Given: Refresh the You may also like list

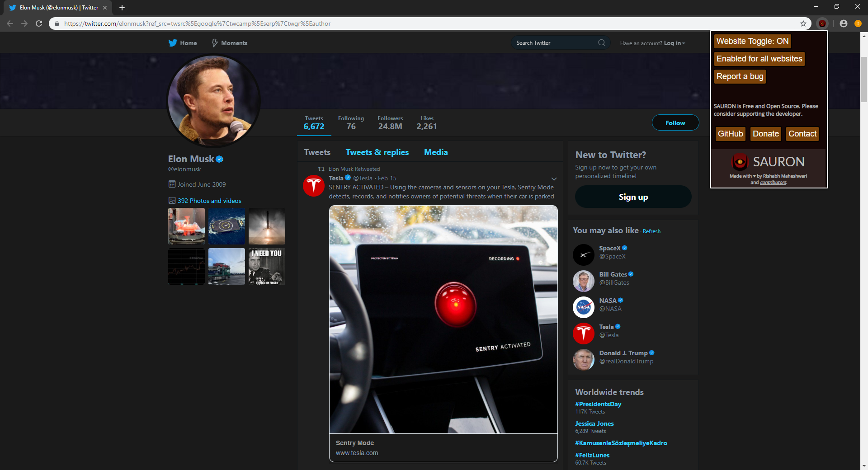Looking at the screenshot, I should (651, 231).
